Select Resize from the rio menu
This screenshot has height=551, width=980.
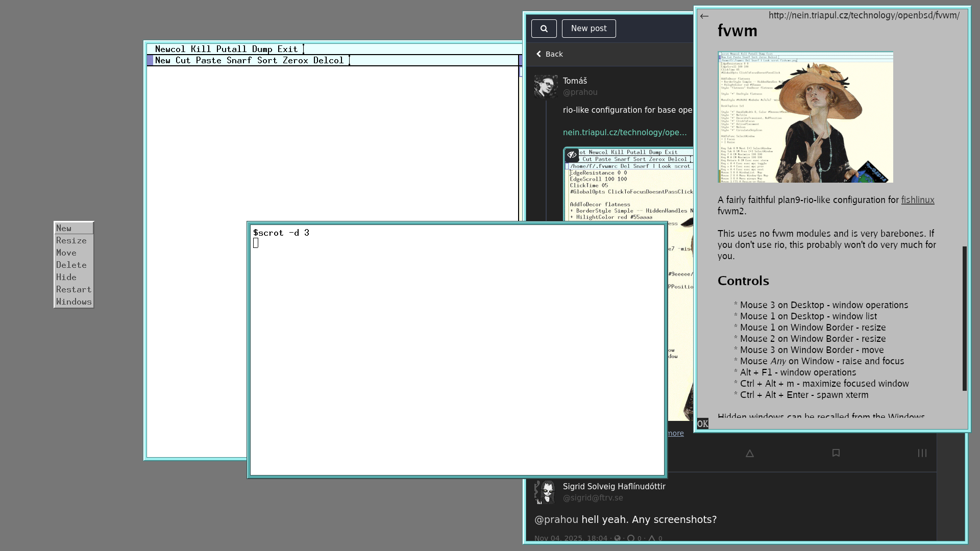click(x=71, y=241)
